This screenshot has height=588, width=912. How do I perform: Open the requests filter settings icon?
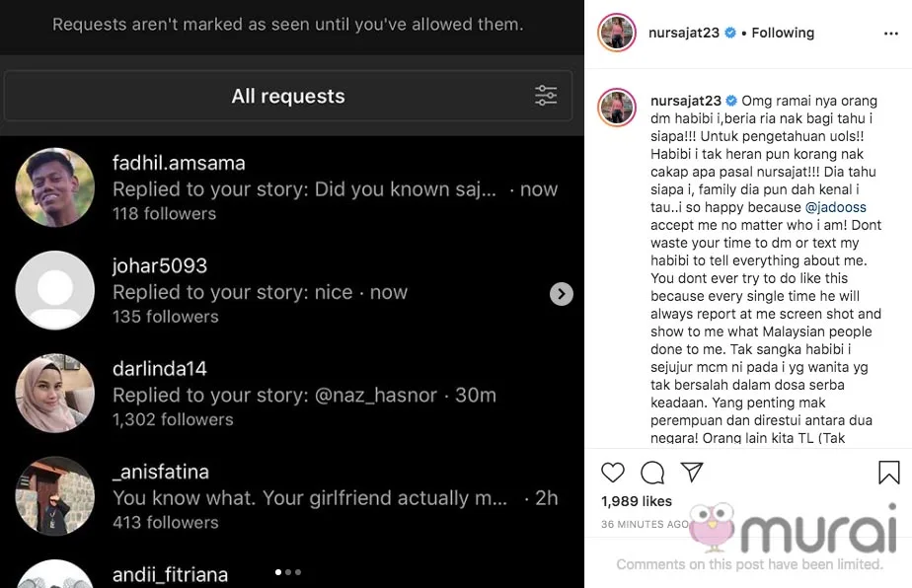coord(546,96)
